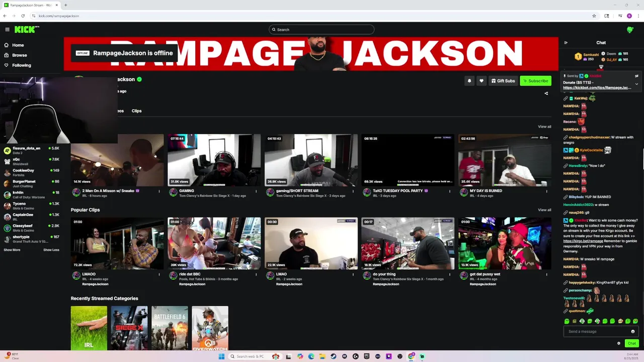644x362 pixels.
Task: Open File Explorer from the taskbar
Action: [323, 356]
